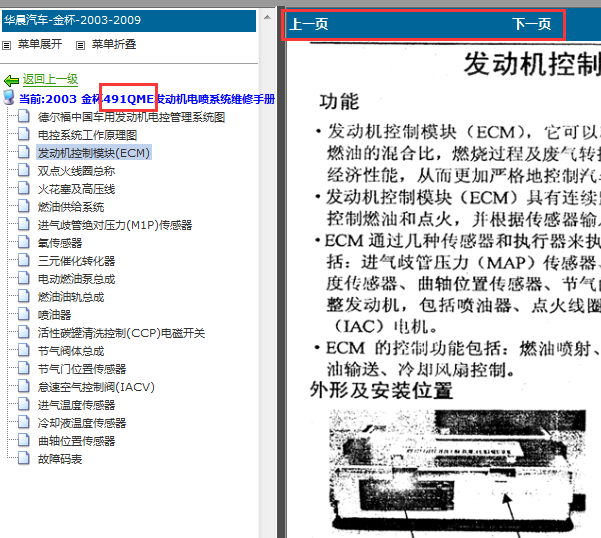
Task: Click the current manual book icon
Action: pos(9,98)
